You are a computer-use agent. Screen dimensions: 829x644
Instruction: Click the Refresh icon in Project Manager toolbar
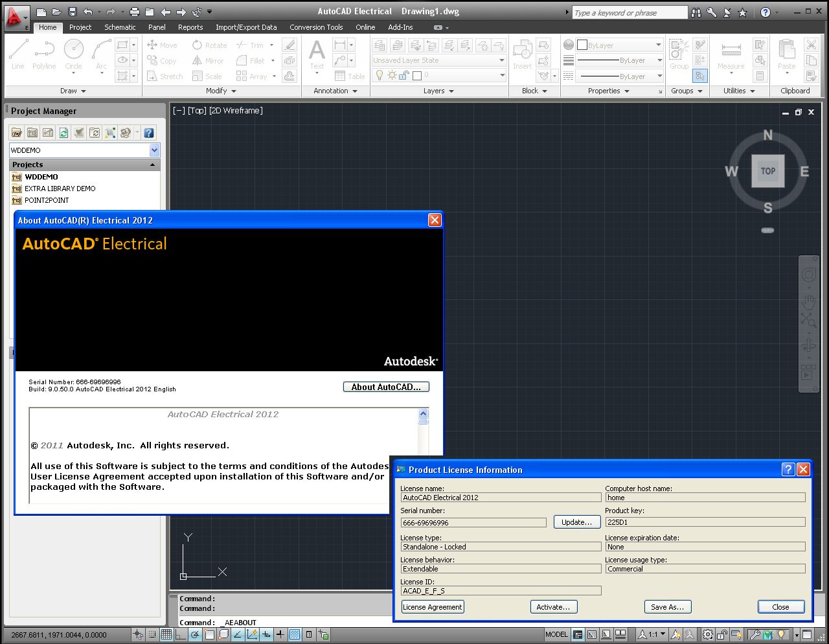click(x=63, y=133)
